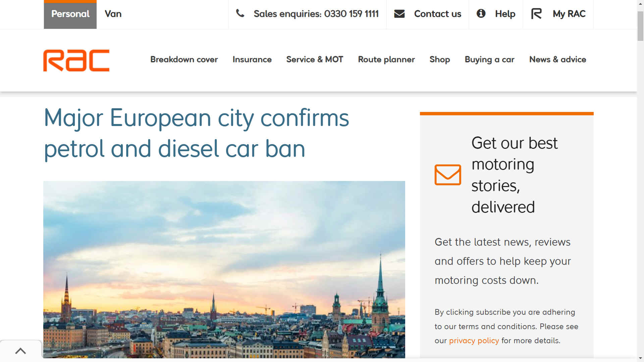The height and width of the screenshot is (362, 644).
Task: Open the Insurance menu
Action: pyautogui.click(x=252, y=59)
